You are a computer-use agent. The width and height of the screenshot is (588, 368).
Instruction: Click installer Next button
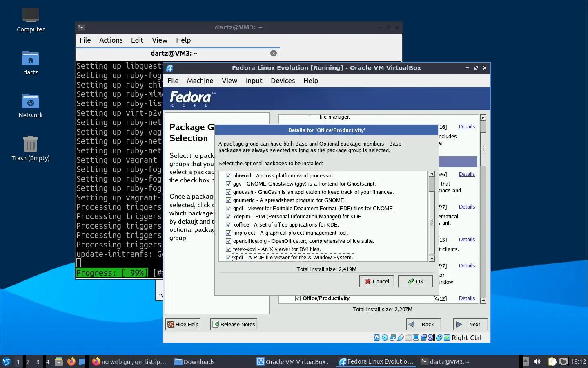[x=470, y=324]
